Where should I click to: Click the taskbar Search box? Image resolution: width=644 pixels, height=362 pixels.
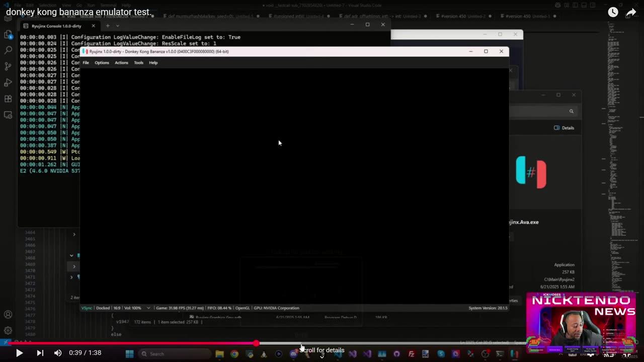[175, 354]
